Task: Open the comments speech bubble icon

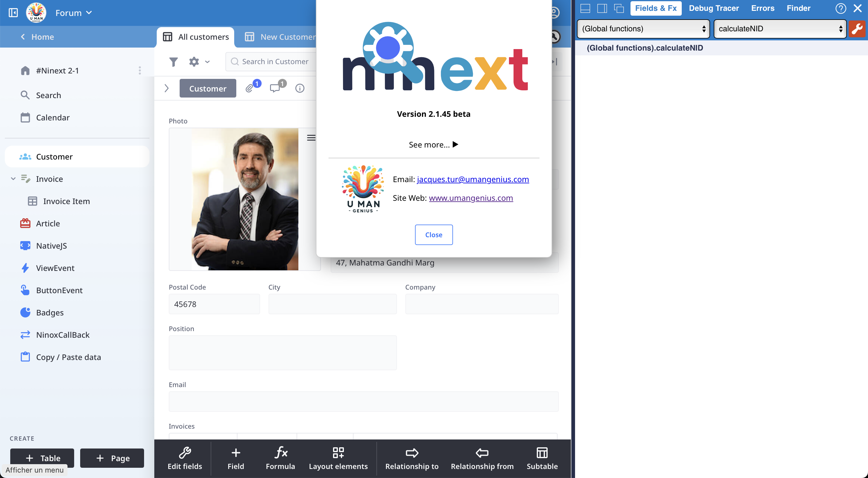Action: tap(275, 88)
